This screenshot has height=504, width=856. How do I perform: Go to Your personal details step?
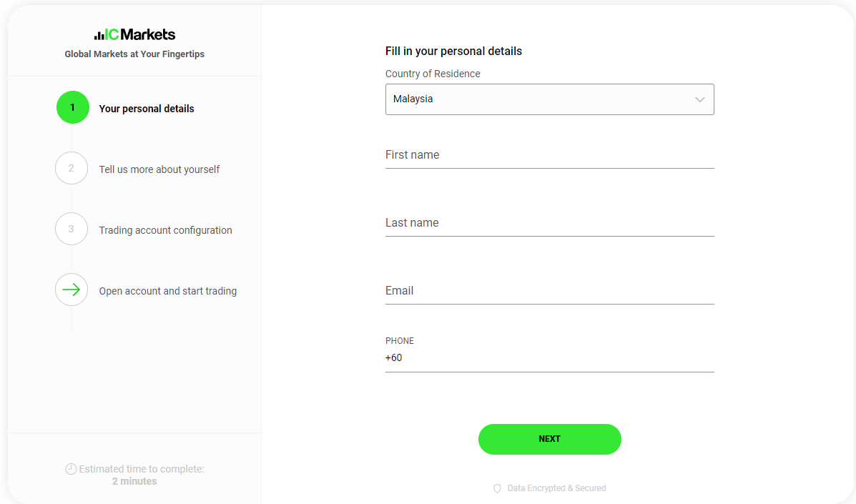point(147,109)
